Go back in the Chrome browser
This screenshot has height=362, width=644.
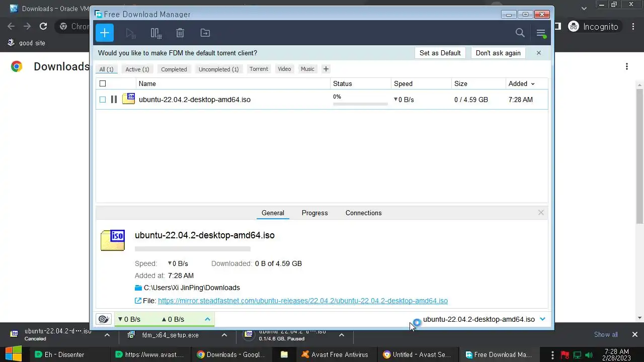click(x=11, y=26)
